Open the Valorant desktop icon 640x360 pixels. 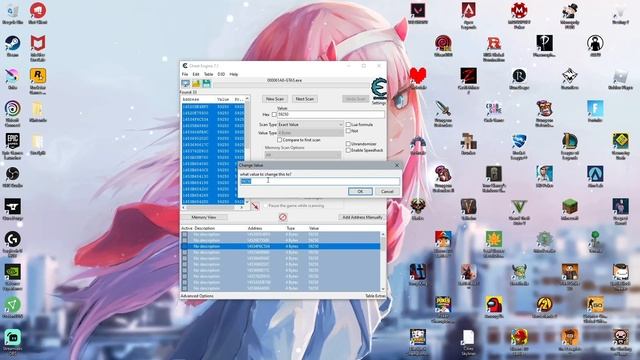[x=418, y=11]
